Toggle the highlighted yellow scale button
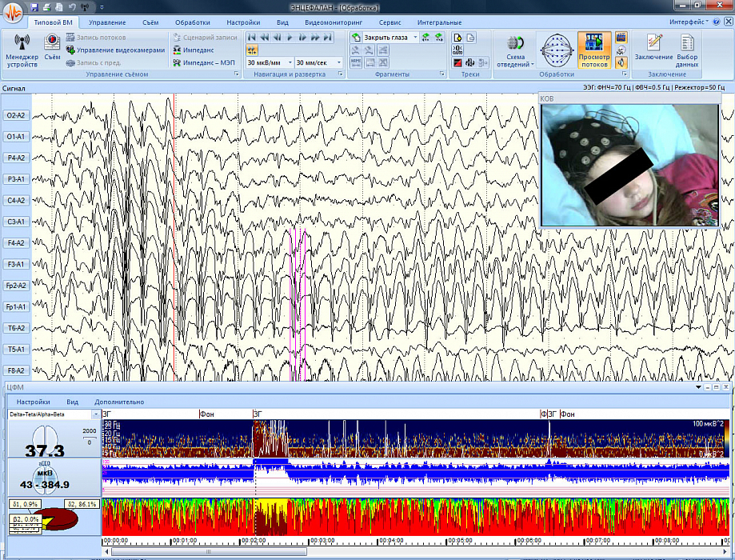The image size is (735, 560). [x=252, y=50]
